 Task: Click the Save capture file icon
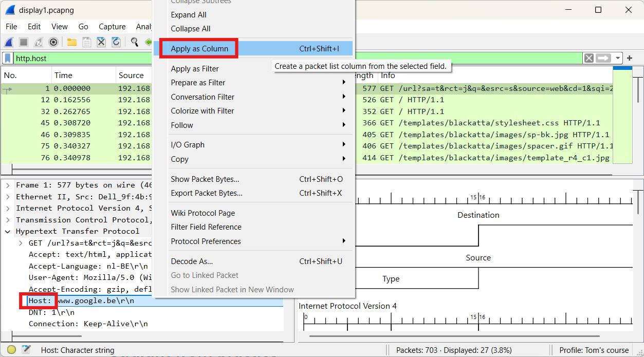coord(86,42)
